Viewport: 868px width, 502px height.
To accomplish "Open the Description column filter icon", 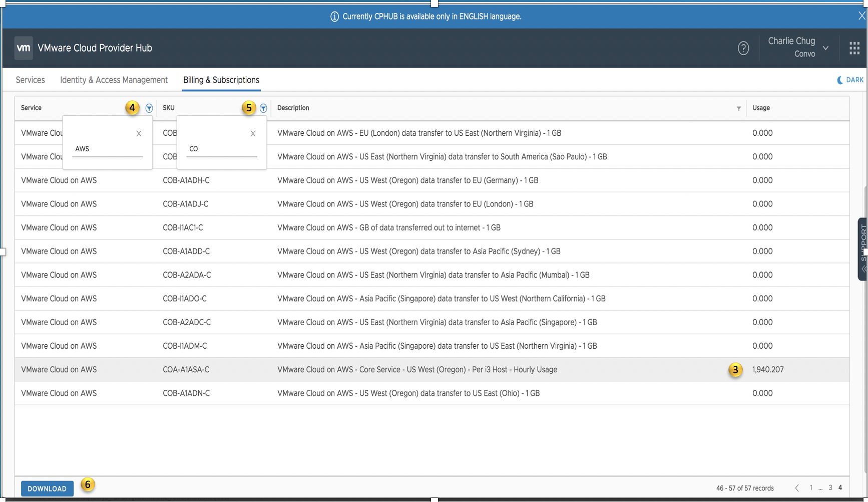I will [738, 108].
